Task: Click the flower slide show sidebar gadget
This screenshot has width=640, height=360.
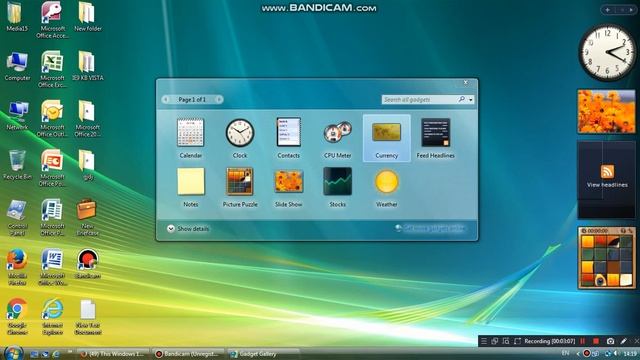Action: coord(606,111)
